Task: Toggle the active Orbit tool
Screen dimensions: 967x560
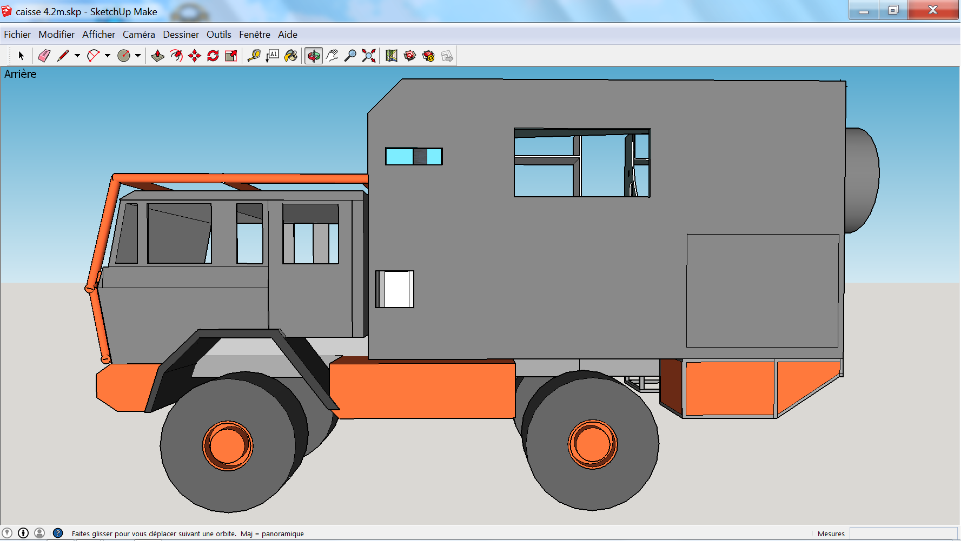Action: click(314, 56)
